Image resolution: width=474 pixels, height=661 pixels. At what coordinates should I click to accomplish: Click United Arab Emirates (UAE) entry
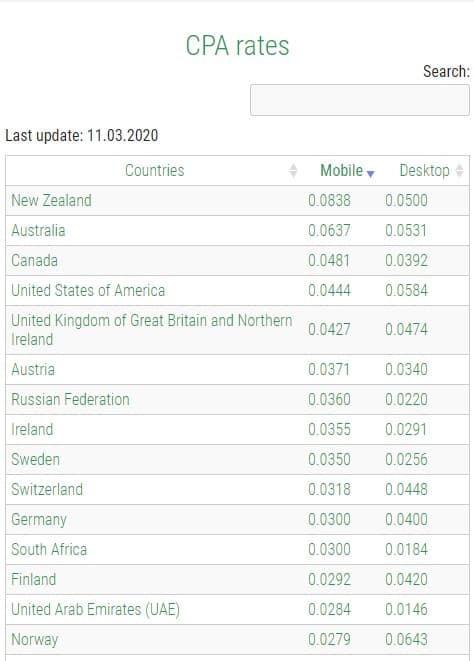coord(95,610)
